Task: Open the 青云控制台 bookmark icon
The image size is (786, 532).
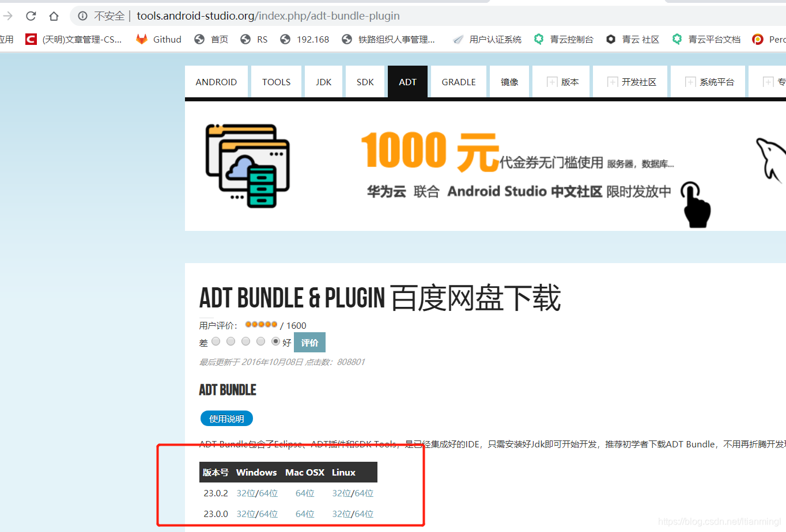Action: [x=539, y=39]
